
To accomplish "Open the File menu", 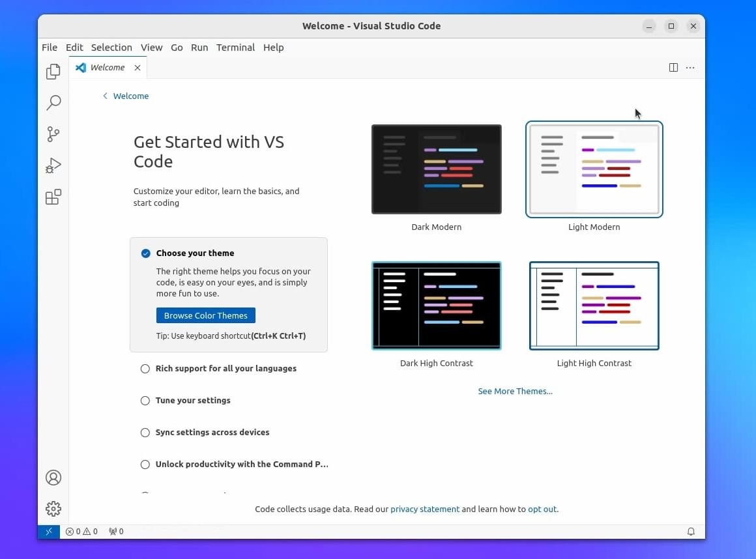I will 49,47.
